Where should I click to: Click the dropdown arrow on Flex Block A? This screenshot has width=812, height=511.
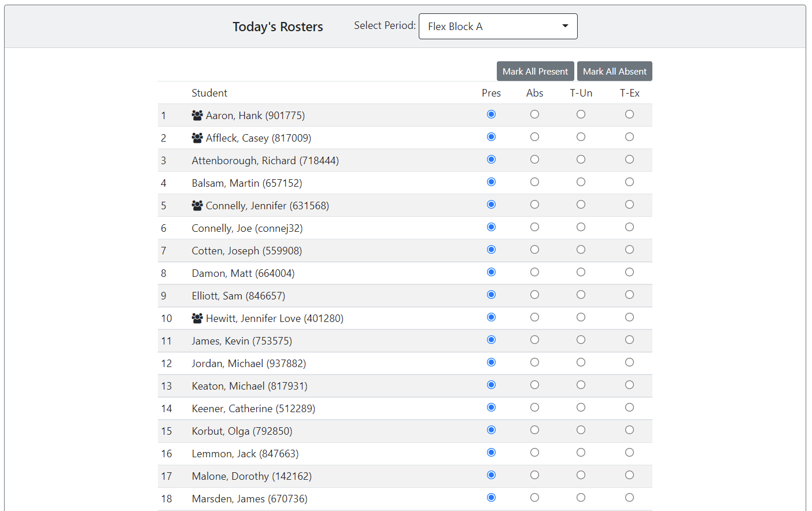tap(565, 26)
